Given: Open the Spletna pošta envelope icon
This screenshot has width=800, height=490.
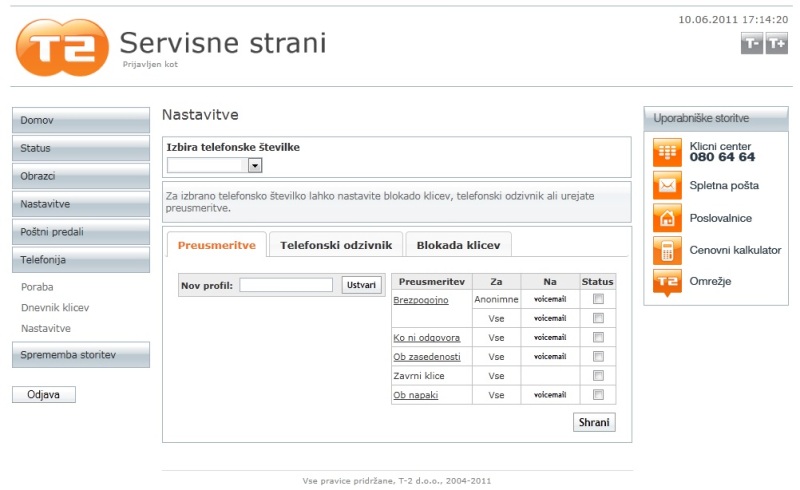Looking at the screenshot, I should (x=667, y=185).
